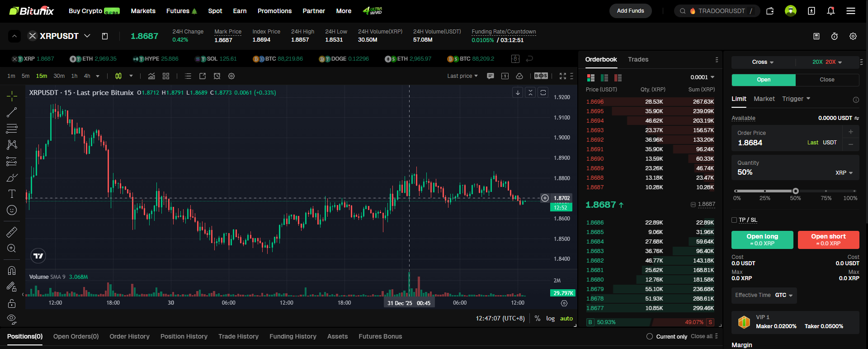Enter fullscreen chart mode
This screenshot has height=349, width=868.
pos(563,76)
